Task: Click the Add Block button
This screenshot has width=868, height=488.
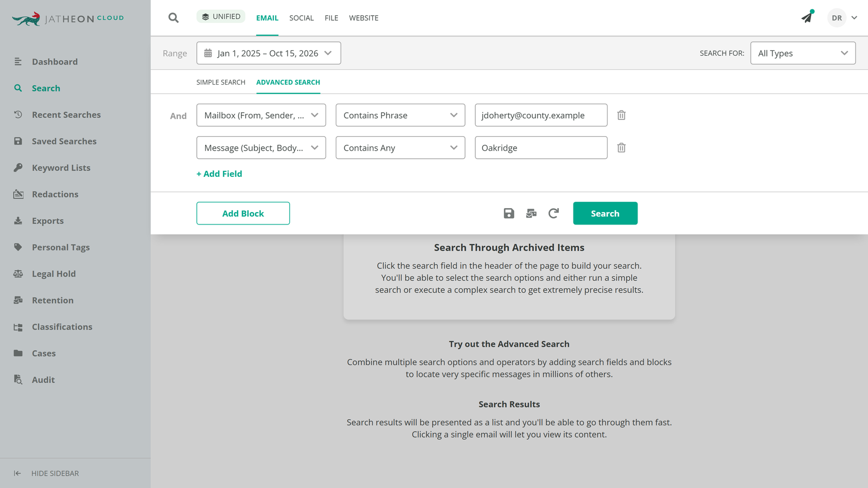Action: tap(243, 214)
